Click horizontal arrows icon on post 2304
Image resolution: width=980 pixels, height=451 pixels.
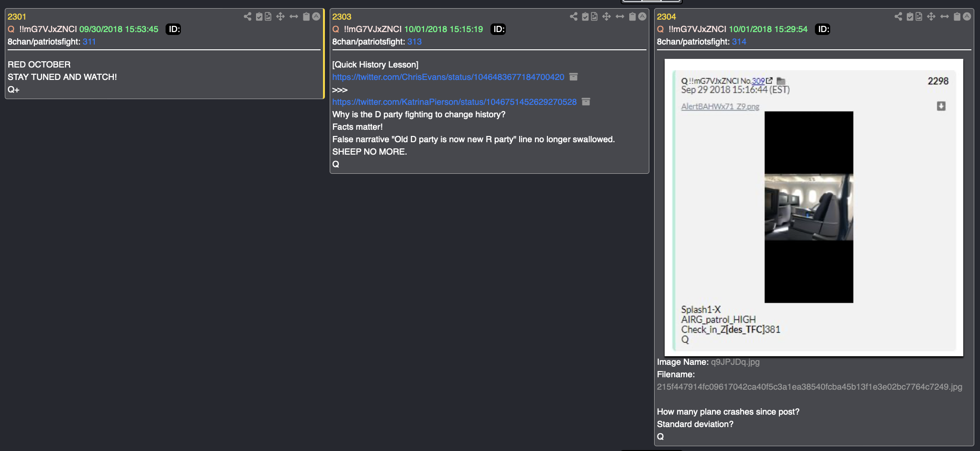(x=945, y=17)
